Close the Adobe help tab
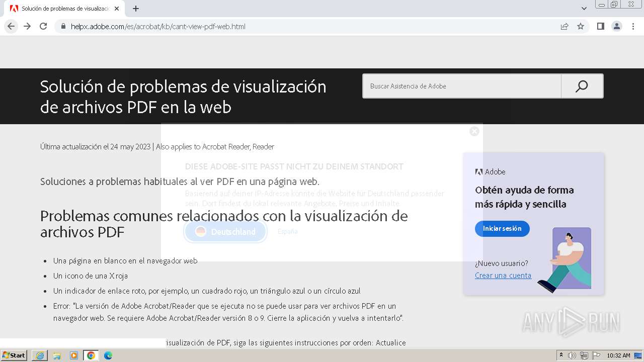 click(117, 9)
